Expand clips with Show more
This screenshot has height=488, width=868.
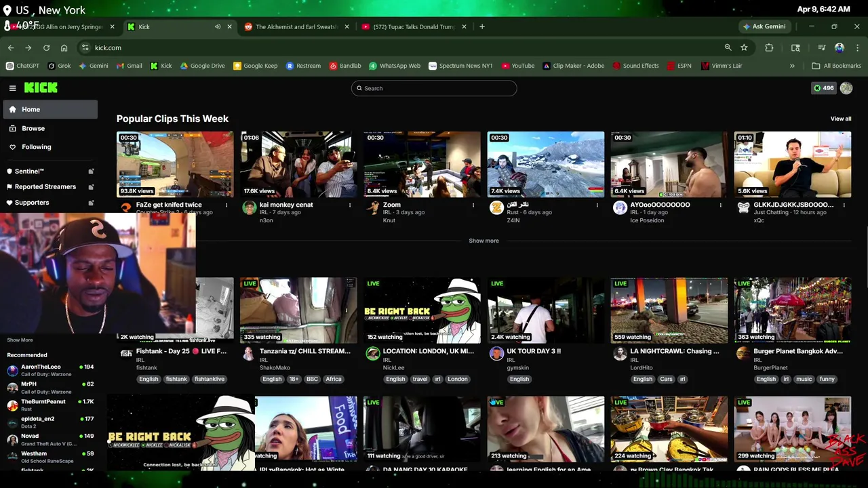(484, 241)
